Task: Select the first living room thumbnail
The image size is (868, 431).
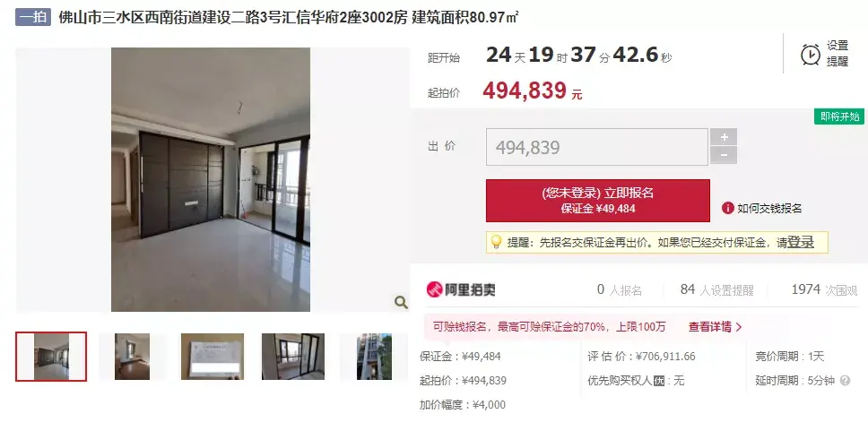Action: (x=51, y=357)
